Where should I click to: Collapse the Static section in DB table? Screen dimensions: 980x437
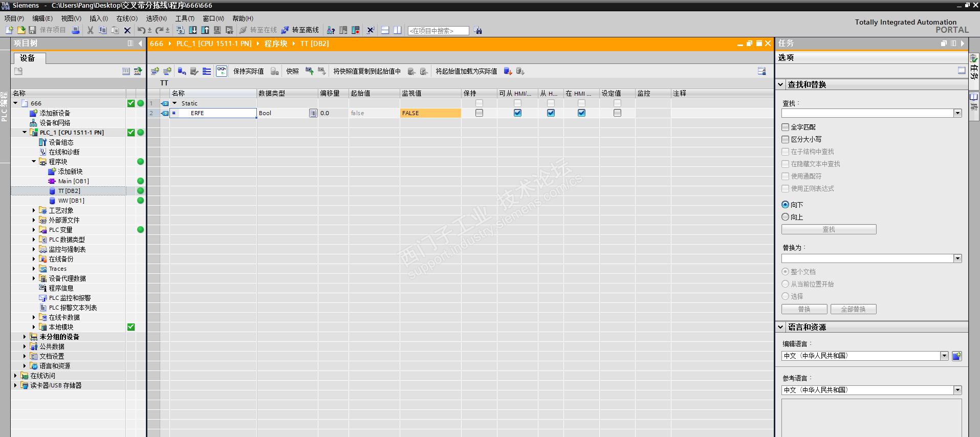[175, 103]
